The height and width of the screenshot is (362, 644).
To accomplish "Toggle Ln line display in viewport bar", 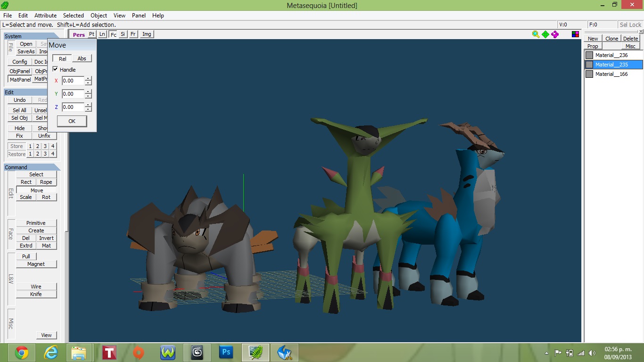I will pos(102,34).
